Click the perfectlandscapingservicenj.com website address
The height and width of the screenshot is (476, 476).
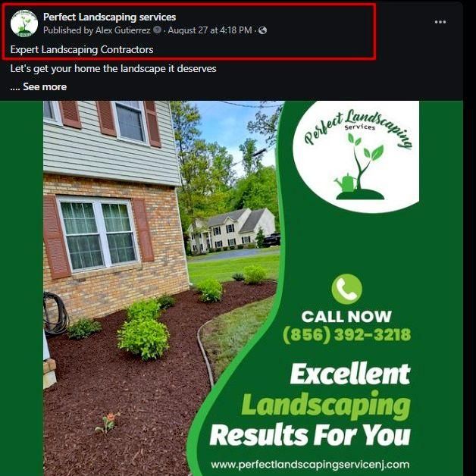click(310, 465)
